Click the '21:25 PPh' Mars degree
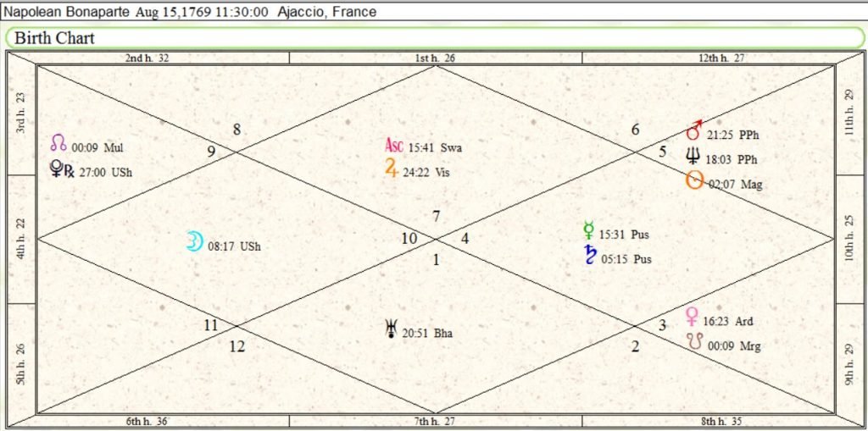The width and height of the screenshot is (868, 431). click(x=732, y=135)
